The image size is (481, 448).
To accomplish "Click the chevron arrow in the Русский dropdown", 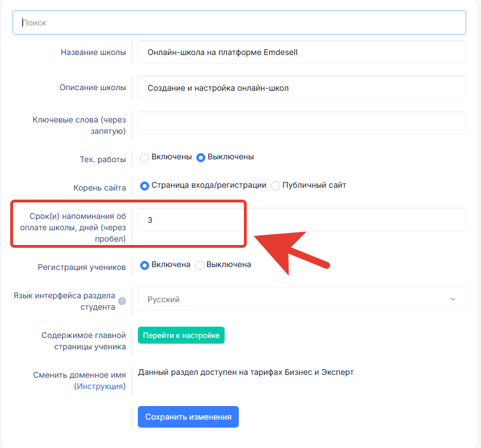I will tap(453, 299).
